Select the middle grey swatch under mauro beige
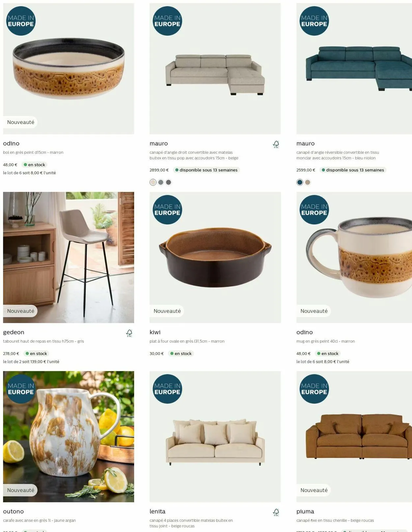Viewport: 412px width, 532px height. pos(161,182)
